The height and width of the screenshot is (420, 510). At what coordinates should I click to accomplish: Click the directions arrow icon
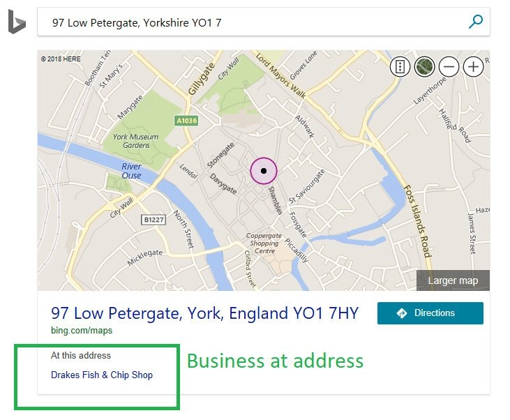click(x=402, y=313)
